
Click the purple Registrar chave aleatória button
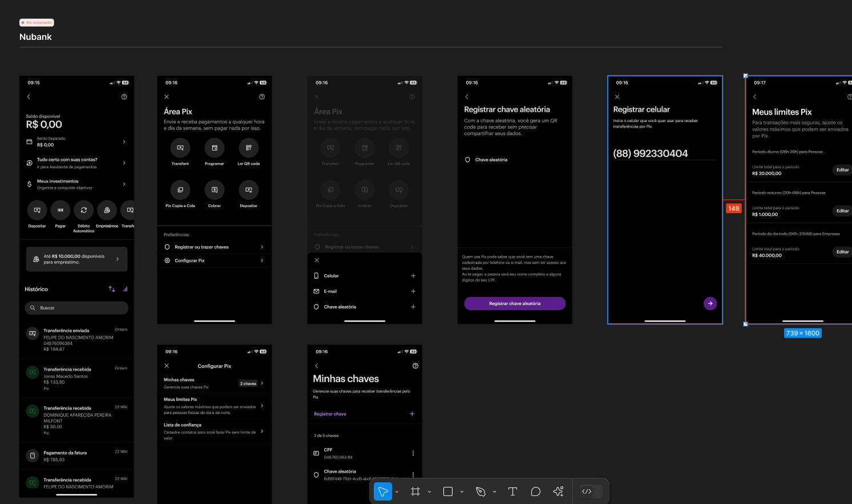(515, 303)
